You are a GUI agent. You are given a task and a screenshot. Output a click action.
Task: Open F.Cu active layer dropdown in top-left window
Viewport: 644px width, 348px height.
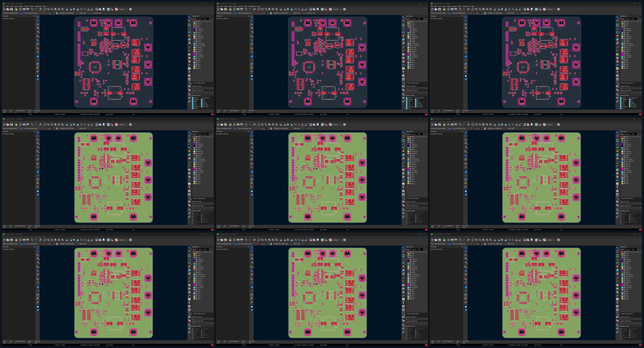click(x=48, y=13)
